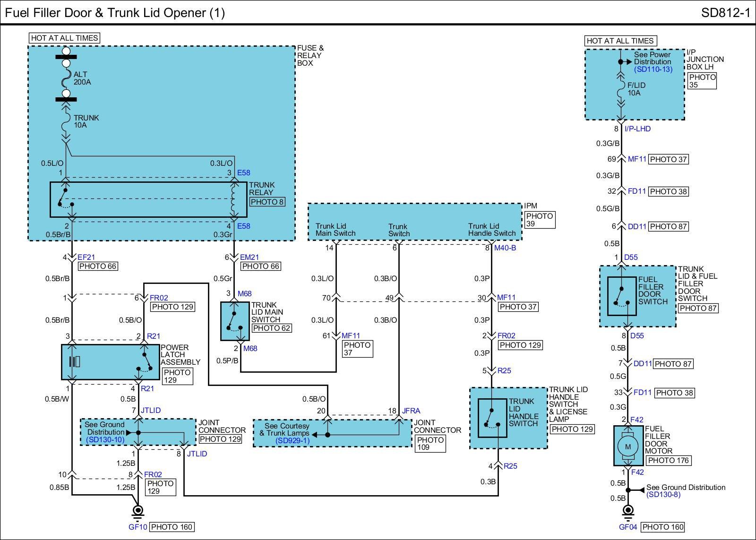Click the trunk lid handle switch symbol

[492, 418]
